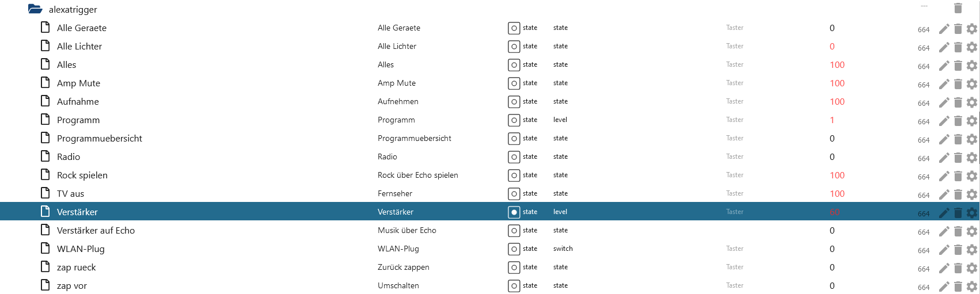Viewport: 980px width, 294px height.
Task: Open settings gear for WLAN-Plug
Action: tap(972, 250)
